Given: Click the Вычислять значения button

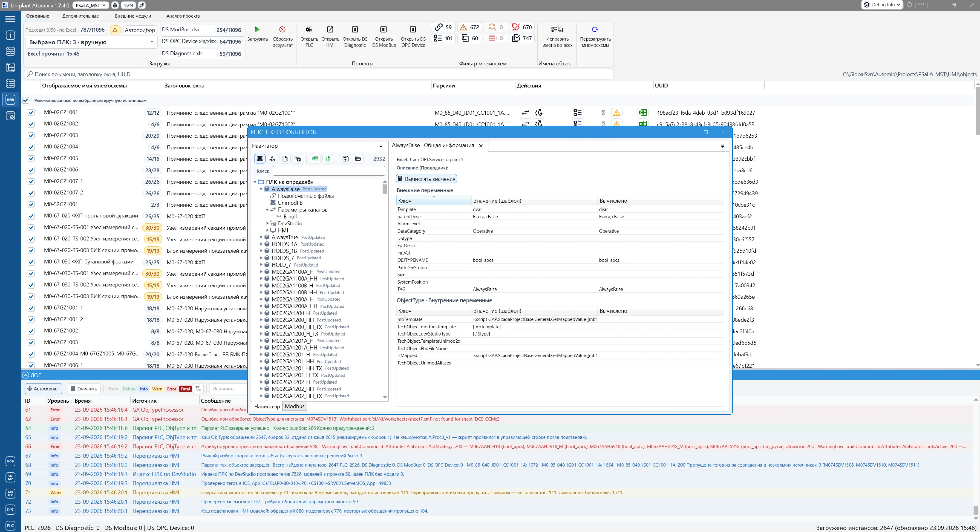Looking at the screenshot, I should tap(426, 179).
